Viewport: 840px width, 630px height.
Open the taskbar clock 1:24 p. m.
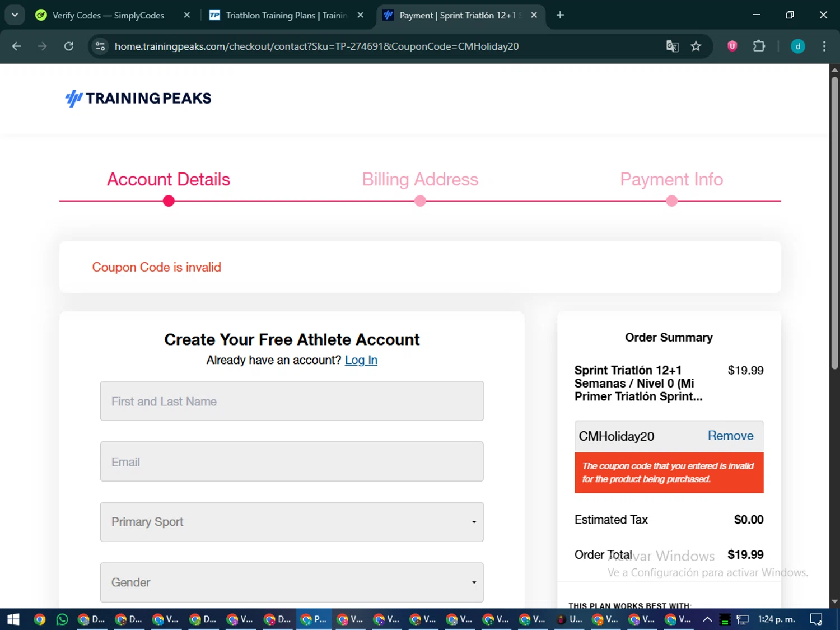click(776, 619)
